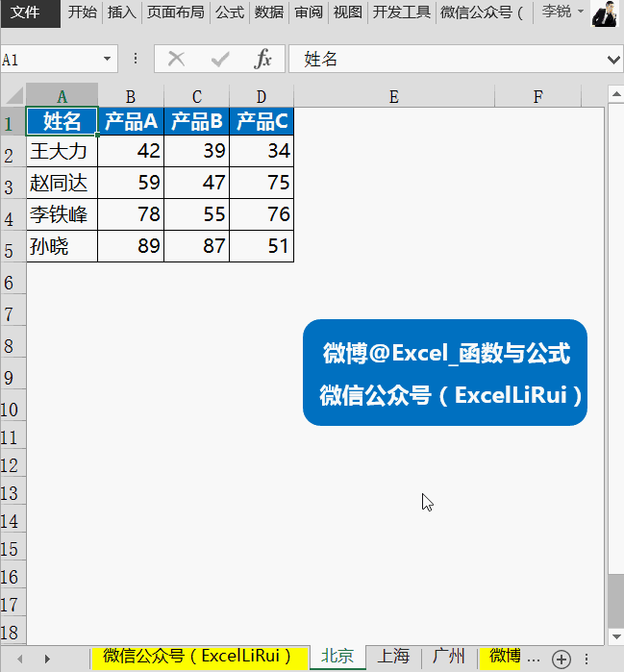The width and height of the screenshot is (624, 672).
Task: Click the three-dot formula bar handle
Action: (x=136, y=59)
